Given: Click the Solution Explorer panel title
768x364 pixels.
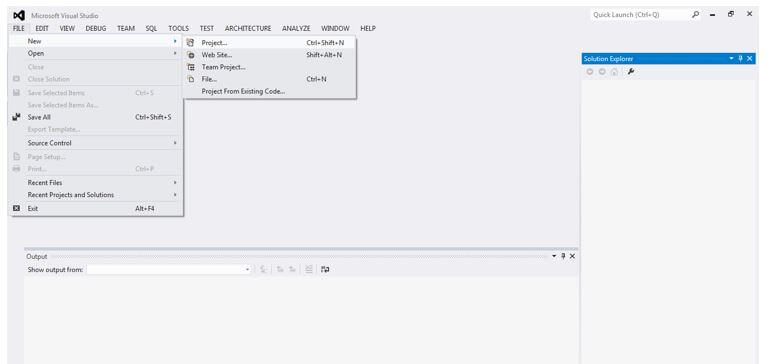Looking at the screenshot, I should tap(608, 59).
